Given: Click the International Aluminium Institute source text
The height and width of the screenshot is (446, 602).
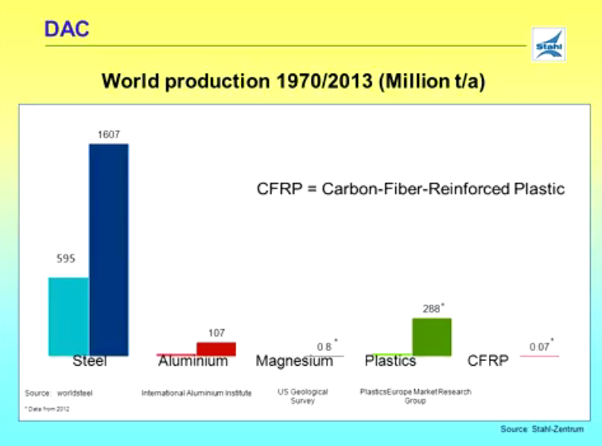Looking at the screenshot, I should pos(196,392).
